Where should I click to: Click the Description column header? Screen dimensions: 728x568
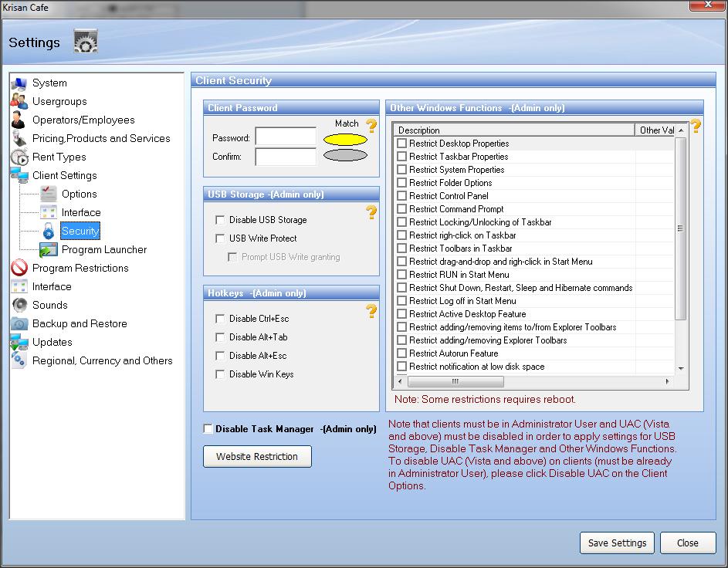coord(514,130)
